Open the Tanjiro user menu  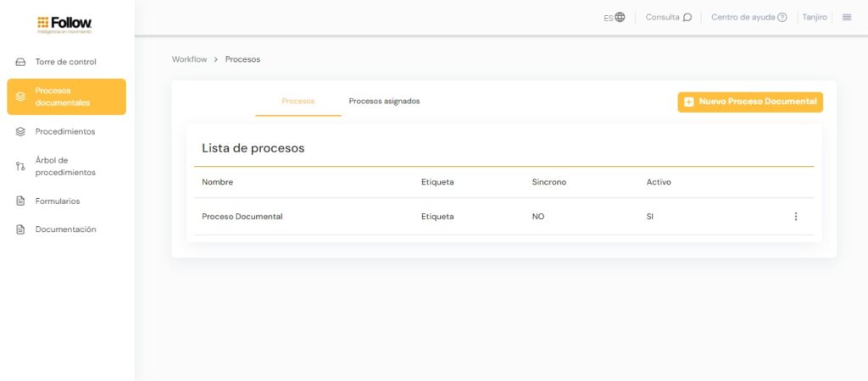click(814, 17)
